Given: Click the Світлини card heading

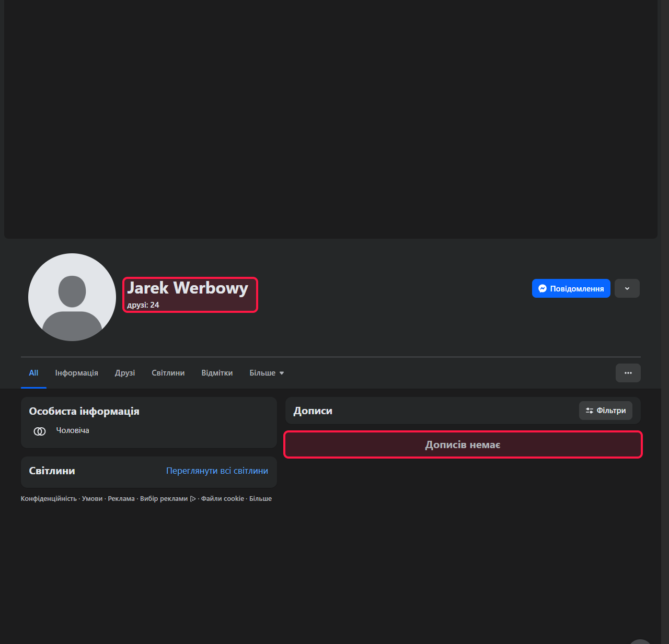Looking at the screenshot, I should (52, 471).
